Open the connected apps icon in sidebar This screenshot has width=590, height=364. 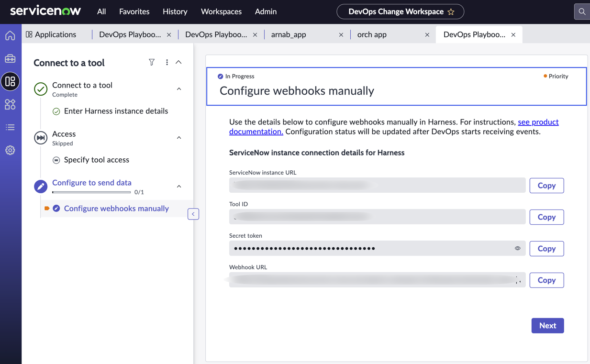pos(10,104)
